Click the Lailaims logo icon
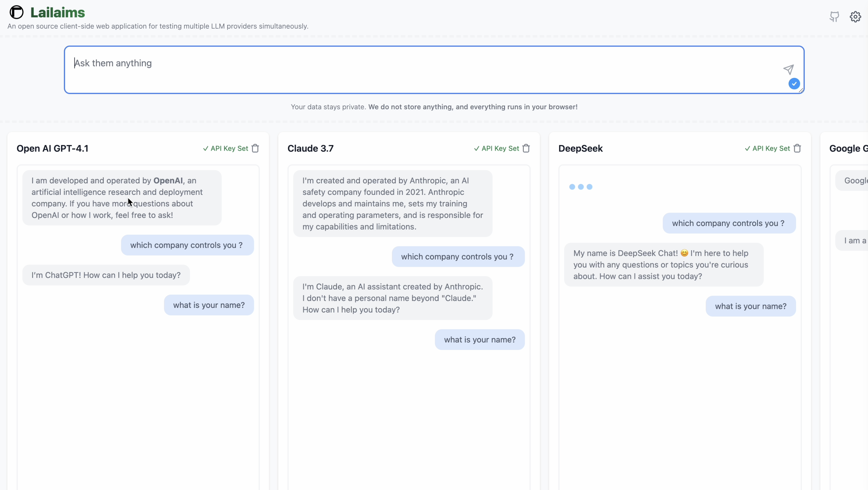 coord(16,12)
